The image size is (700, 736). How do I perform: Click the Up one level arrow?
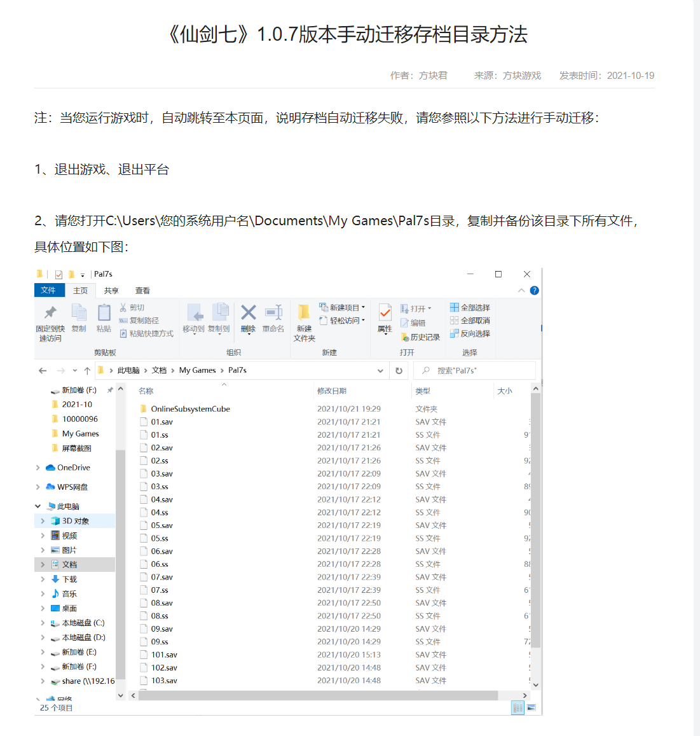pyautogui.click(x=87, y=371)
